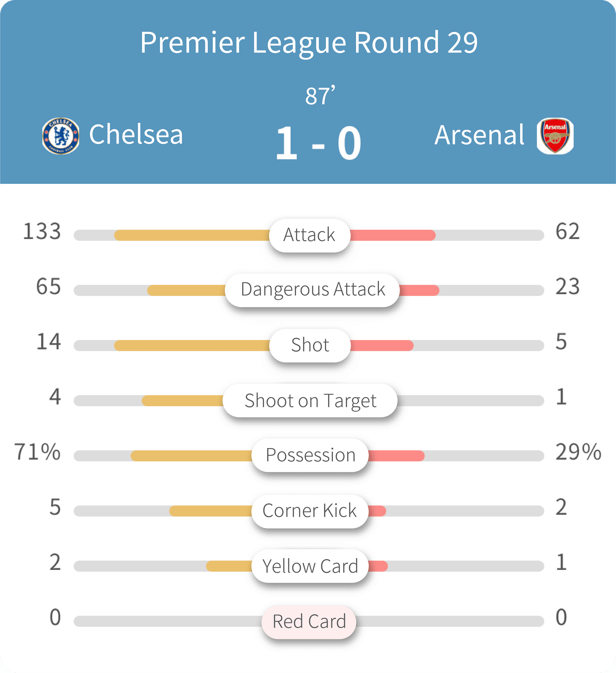The width and height of the screenshot is (616, 673).
Task: Select the Yellow Card stat label
Action: pyautogui.click(x=310, y=566)
